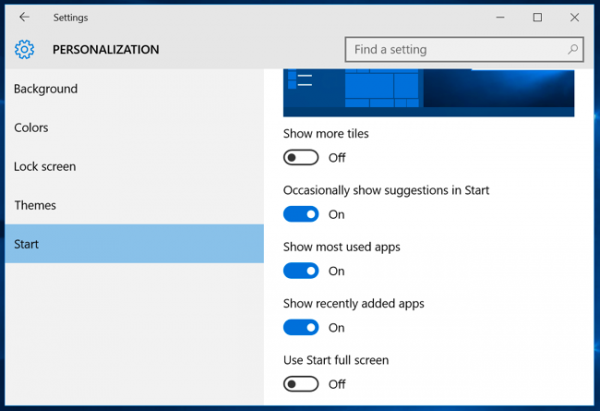Image resolution: width=600 pixels, height=411 pixels.
Task: Click the search magnifier icon
Action: coord(573,49)
